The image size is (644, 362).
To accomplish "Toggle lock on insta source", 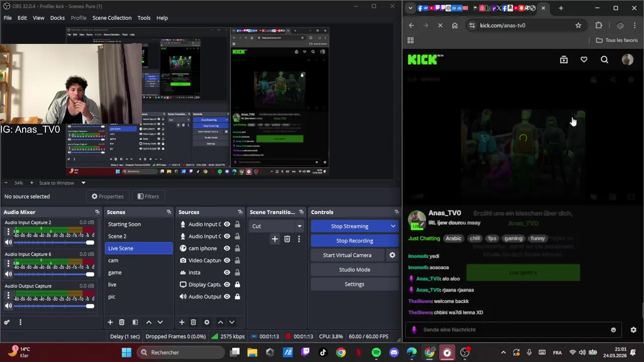I will [x=237, y=273].
